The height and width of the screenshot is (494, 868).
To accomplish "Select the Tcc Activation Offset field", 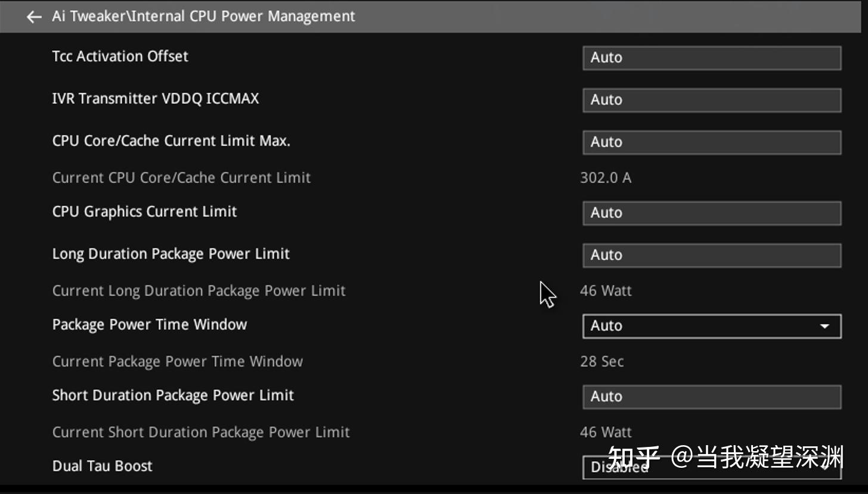I will click(712, 58).
